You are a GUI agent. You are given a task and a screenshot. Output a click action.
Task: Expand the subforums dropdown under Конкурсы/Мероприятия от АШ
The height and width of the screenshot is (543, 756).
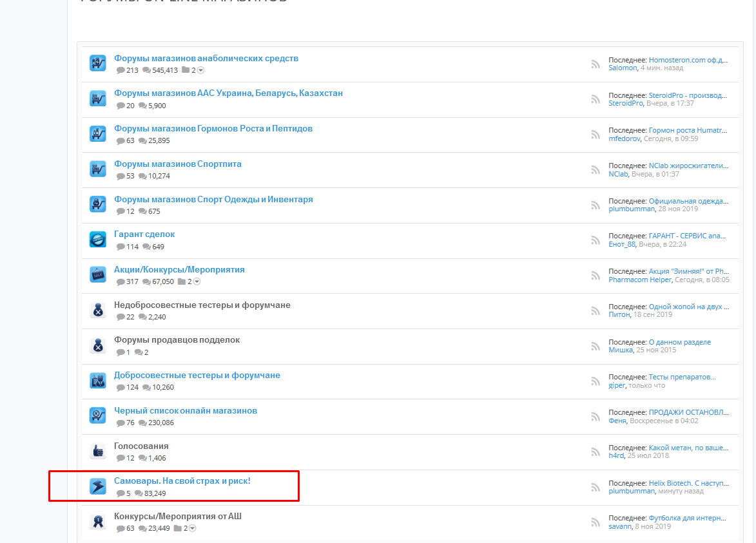click(192, 528)
